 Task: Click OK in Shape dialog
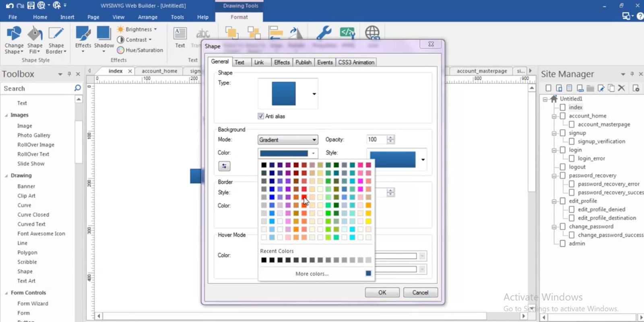tap(382, 293)
